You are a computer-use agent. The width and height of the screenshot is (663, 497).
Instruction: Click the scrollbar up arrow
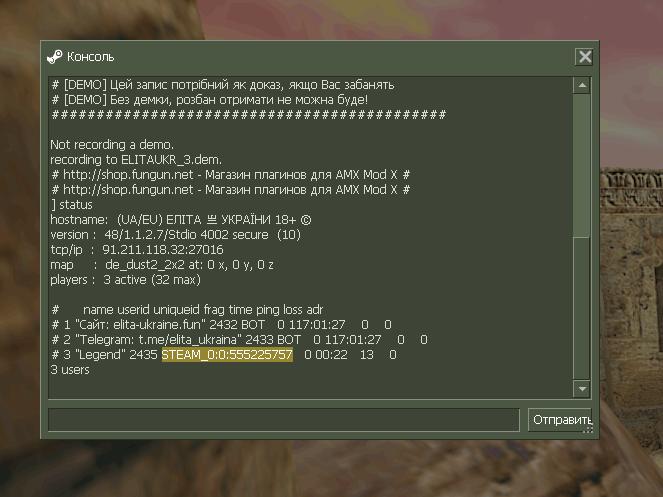coord(582,85)
